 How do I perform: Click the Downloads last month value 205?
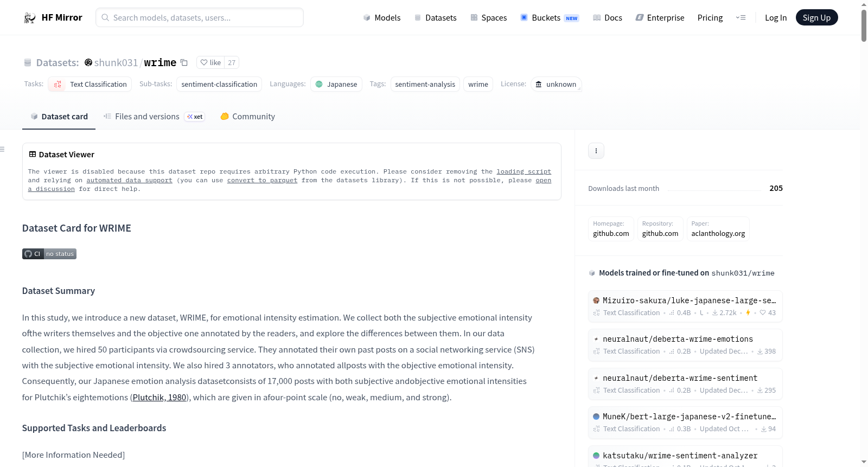coord(776,188)
